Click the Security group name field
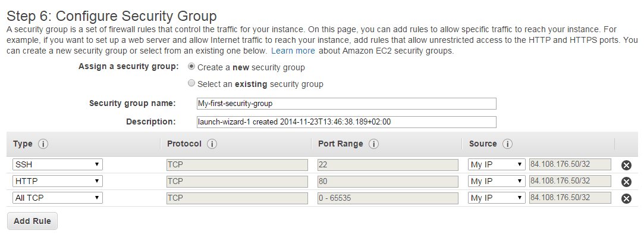This screenshot has height=246, width=644. [346, 104]
